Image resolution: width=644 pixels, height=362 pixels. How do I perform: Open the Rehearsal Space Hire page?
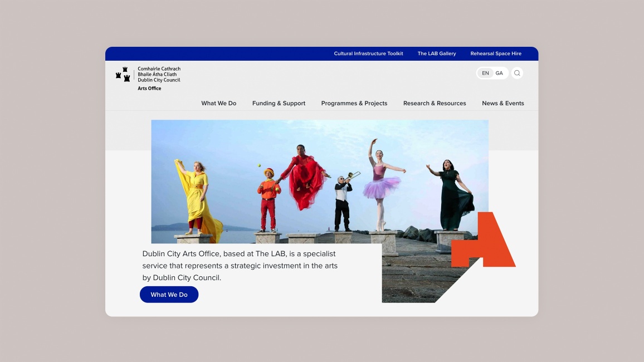[495, 53]
